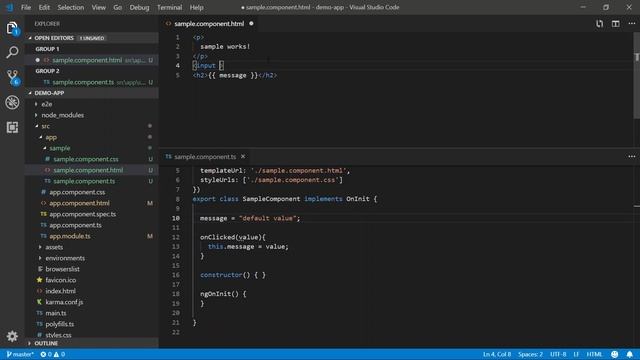
Task: Open the Manage gear settings icon
Action: 12,336
